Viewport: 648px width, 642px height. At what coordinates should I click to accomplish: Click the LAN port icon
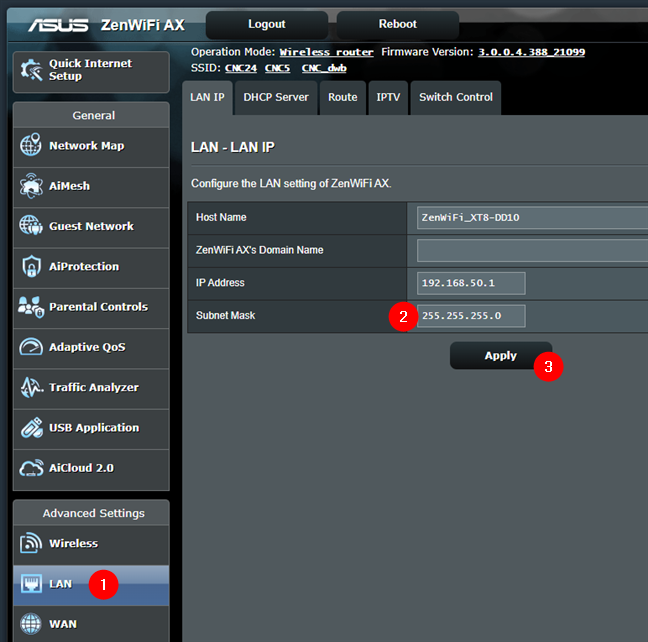[x=31, y=583]
